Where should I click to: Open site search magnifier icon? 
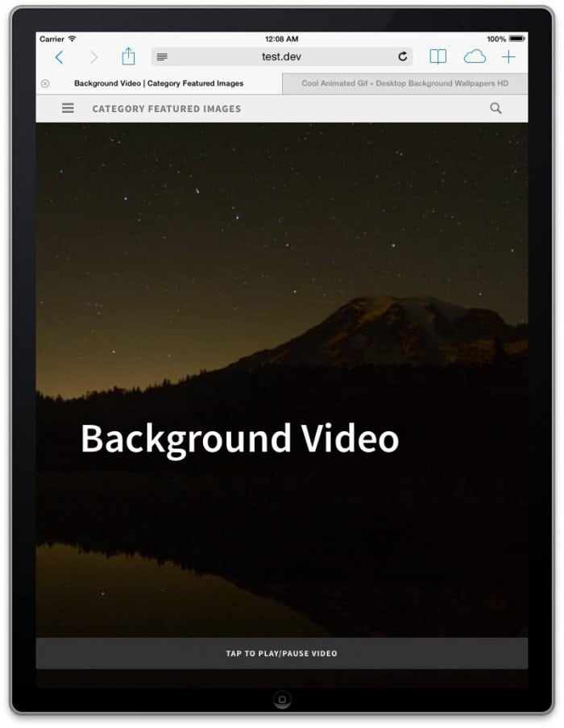click(496, 108)
